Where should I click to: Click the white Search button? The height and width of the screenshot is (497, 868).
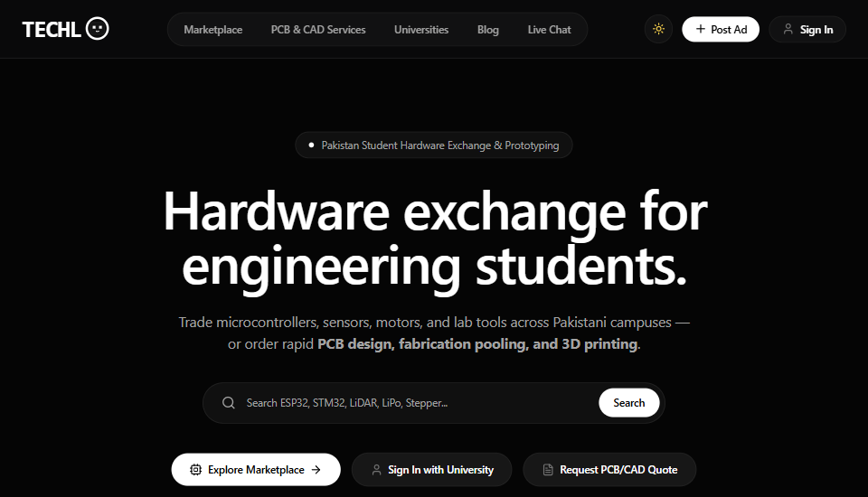(x=629, y=403)
